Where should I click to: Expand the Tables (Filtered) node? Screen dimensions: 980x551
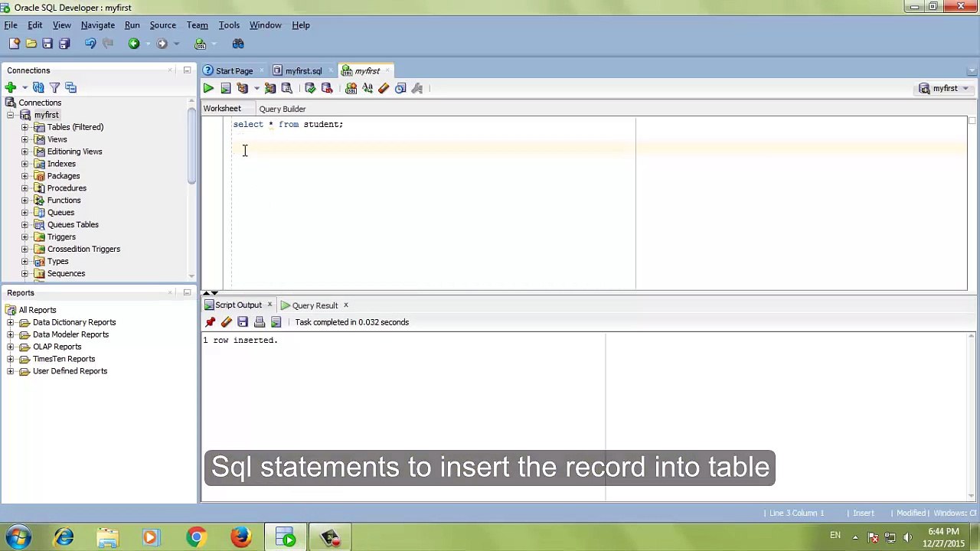pyautogui.click(x=24, y=127)
